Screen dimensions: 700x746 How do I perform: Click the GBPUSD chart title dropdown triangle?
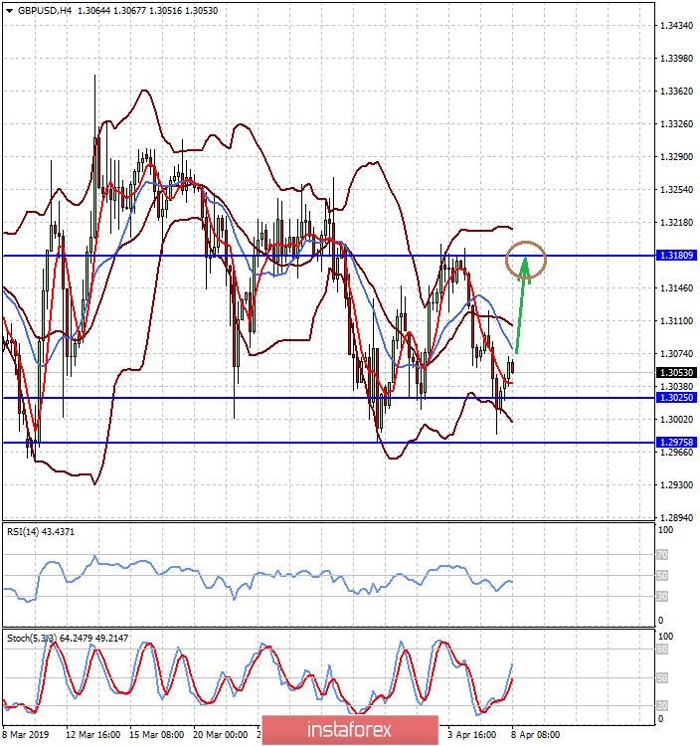pyautogui.click(x=9, y=11)
